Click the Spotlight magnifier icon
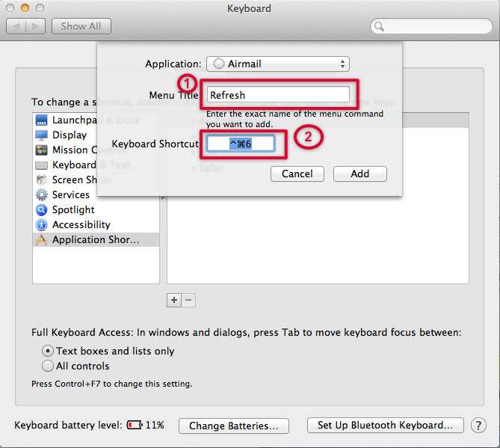 [x=41, y=210]
